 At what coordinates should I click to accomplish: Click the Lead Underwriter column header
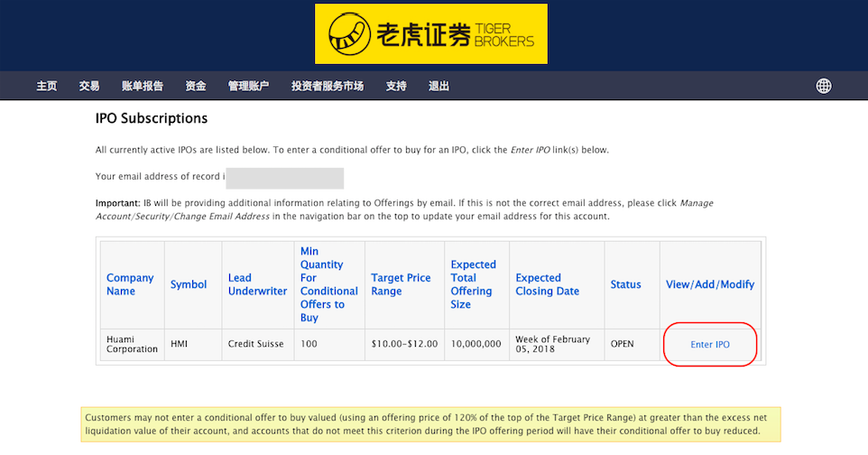click(257, 284)
